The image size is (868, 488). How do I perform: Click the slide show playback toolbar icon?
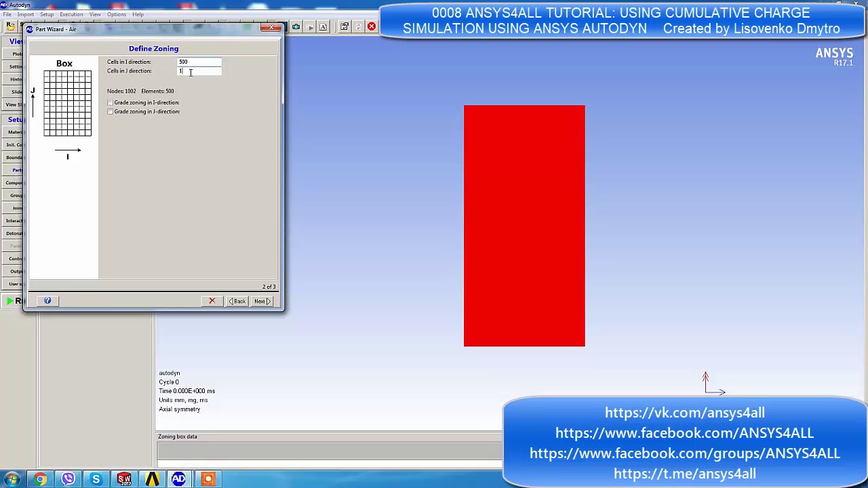coord(310,26)
